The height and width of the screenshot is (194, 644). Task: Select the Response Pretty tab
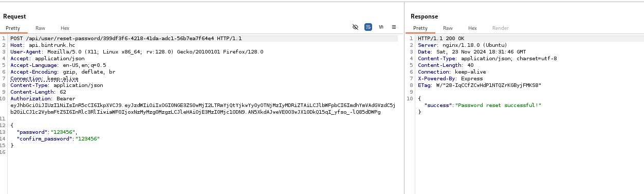[420, 28]
